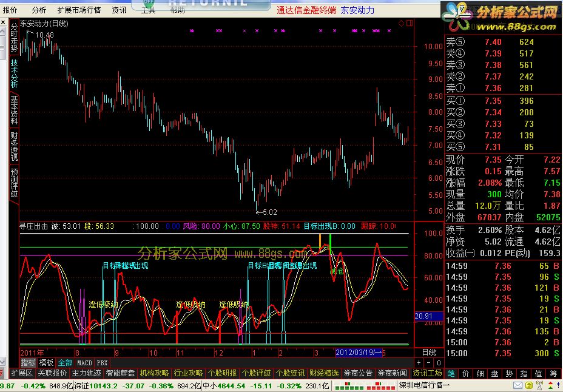The height and width of the screenshot is (392, 563).
Task: Open the 财务透视 side tab
Action: (x=13, y=146)
